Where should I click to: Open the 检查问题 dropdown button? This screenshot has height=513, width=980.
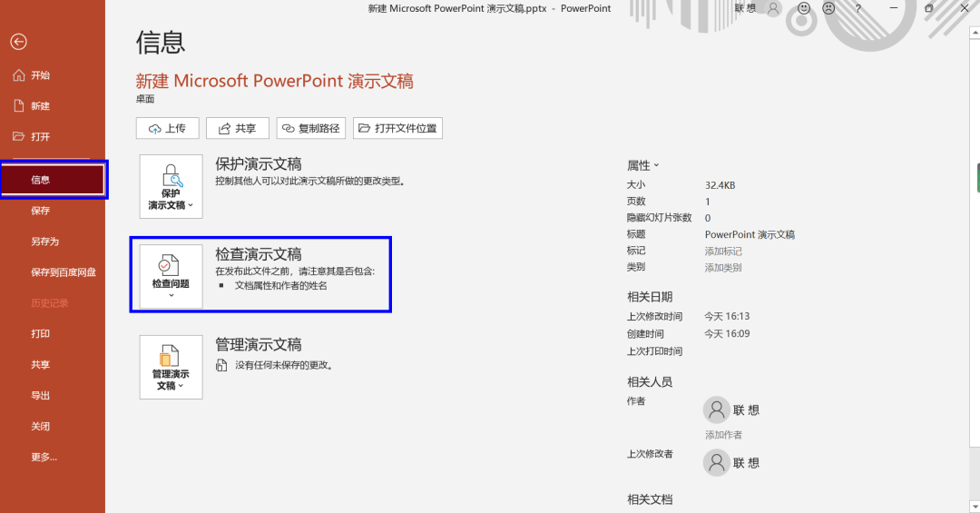pyautogui.click(x=171, y=276)
